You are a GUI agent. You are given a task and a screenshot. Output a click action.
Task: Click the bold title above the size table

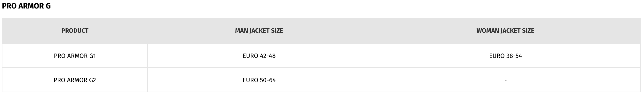pyautogui.click(x=26, y=6)
